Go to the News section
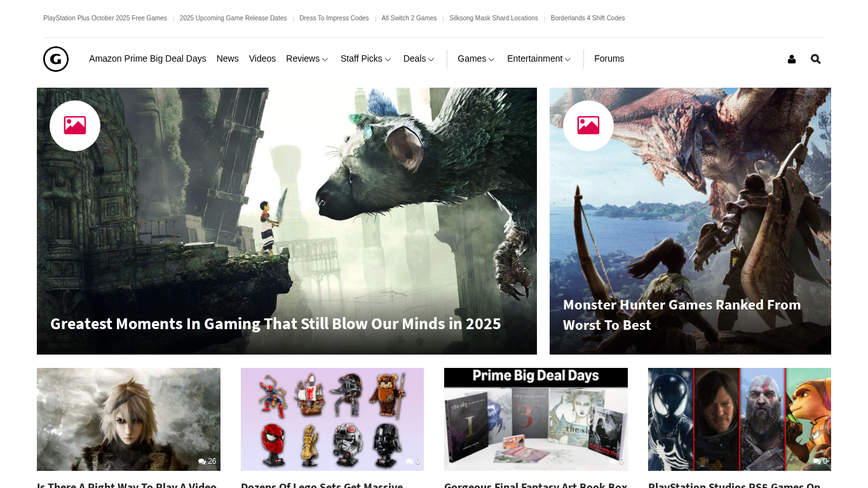This screenshot has height=488, width=868. point(227,58)
